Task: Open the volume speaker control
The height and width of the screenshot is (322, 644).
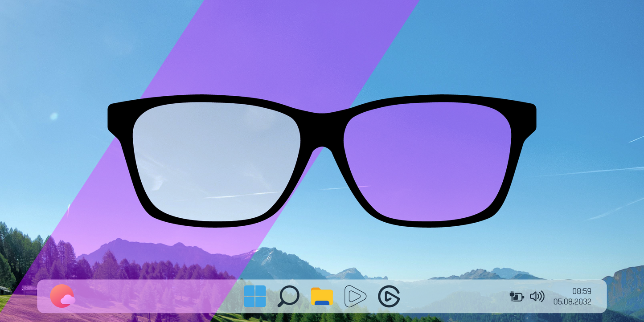Action: point(537,296)
